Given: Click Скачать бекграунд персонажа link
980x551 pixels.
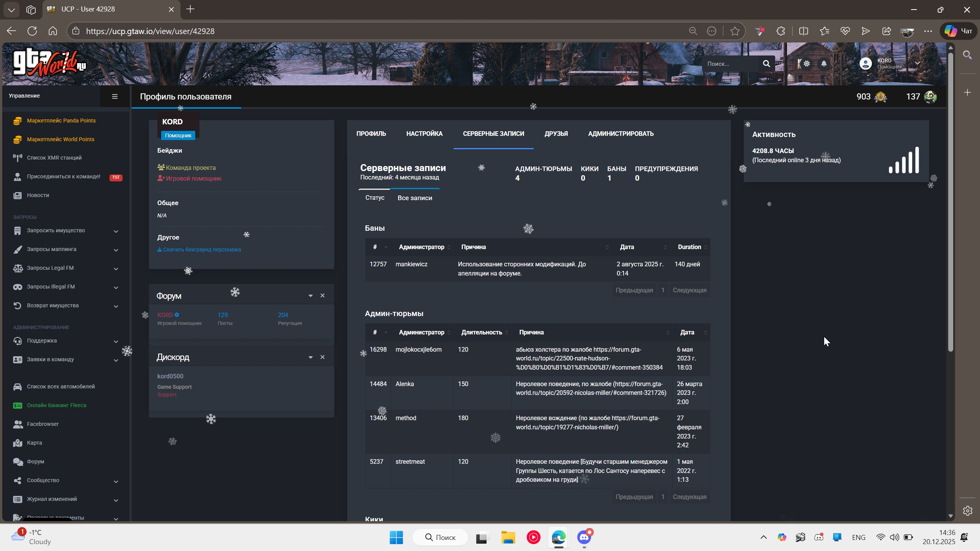Looking at the screenshot, I should click(x=202, y=249).
